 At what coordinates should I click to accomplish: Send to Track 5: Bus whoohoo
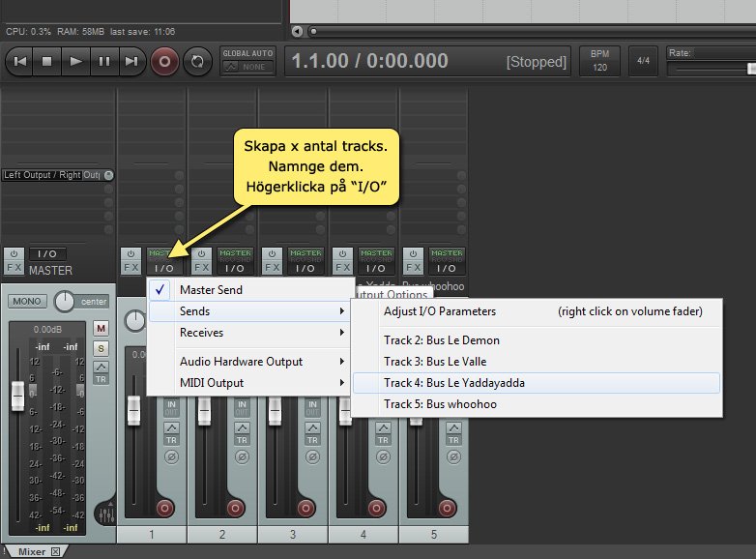click(537, 403)
